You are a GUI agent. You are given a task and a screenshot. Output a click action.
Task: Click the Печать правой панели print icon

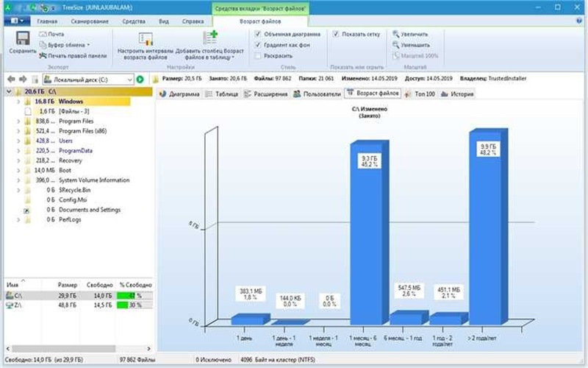pyautogui.click(x=43, y=55)
